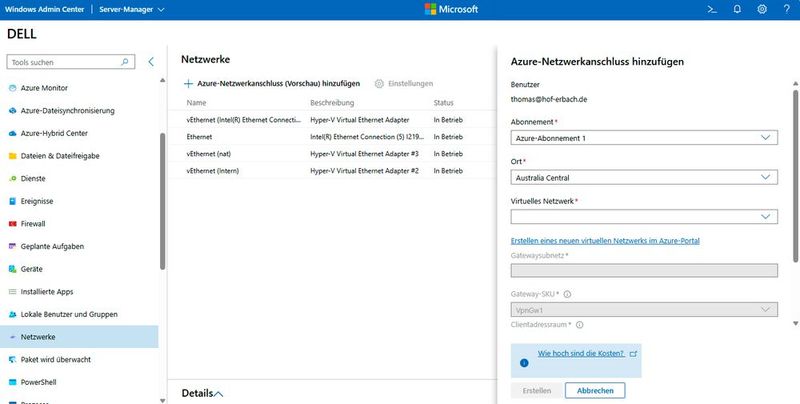
Task: Sort by the Status column header
Action: pyautogui.click(x=443, y=103)
